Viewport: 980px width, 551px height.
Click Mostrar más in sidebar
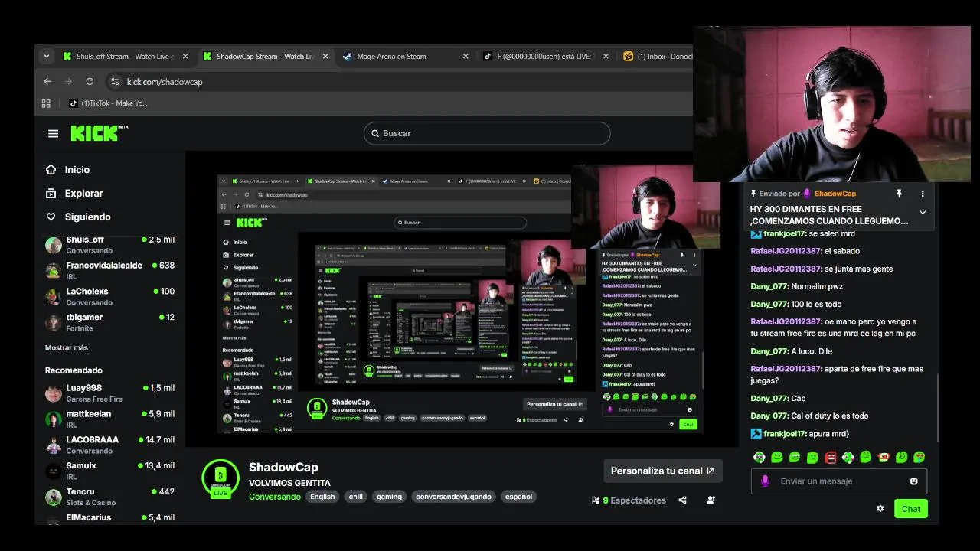[x=67, y=347]
